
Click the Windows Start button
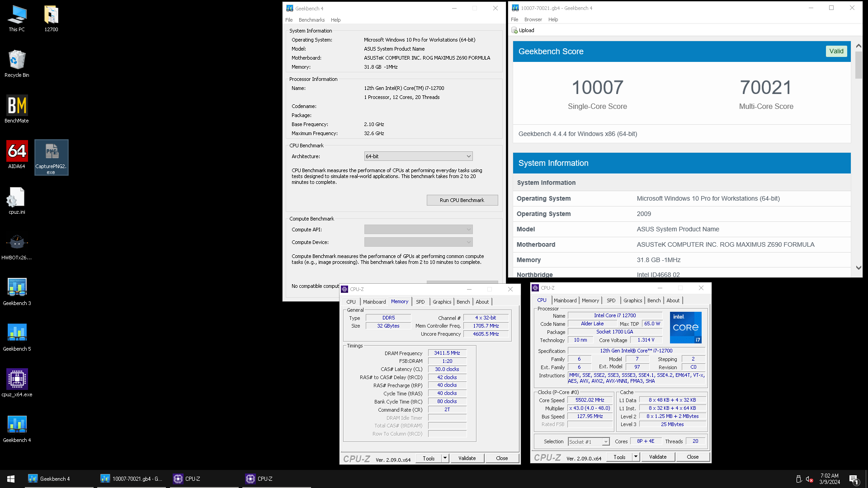pos(11,479)
